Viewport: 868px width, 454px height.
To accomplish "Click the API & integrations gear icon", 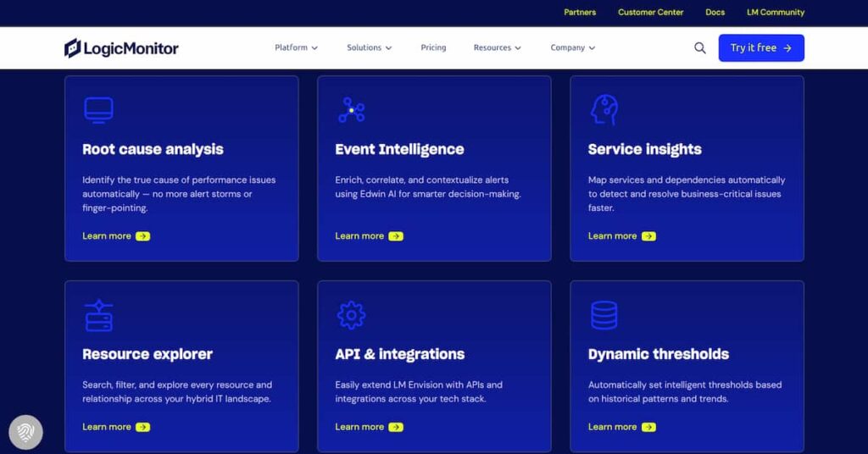I will point(352,315).
